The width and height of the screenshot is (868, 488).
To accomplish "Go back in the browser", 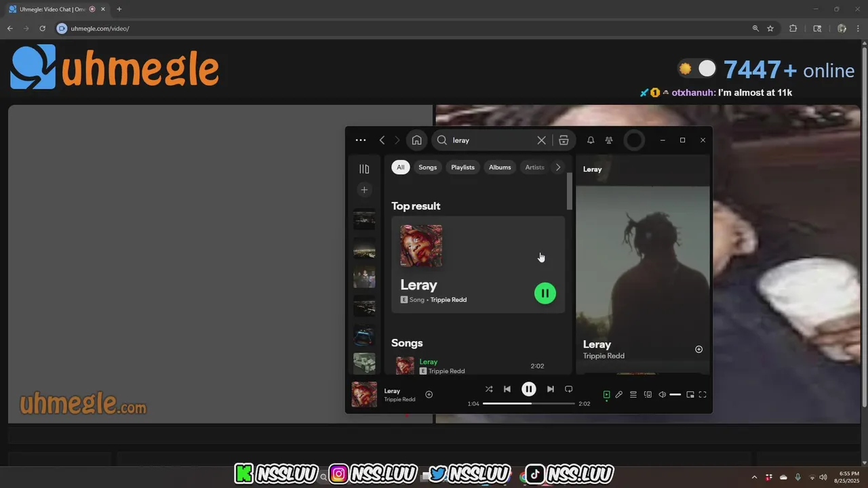I will pos(9,28).
